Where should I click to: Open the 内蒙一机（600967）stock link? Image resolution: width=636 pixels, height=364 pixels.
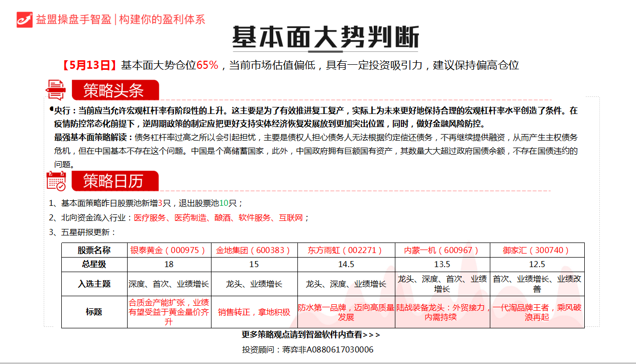pos(442,250)
